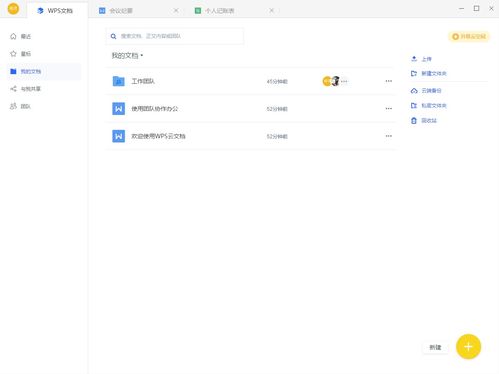Expand the 我的文档 heading dropdown
Screen dimensions: 499x374
pyautogui.click(x=127, y=56)
